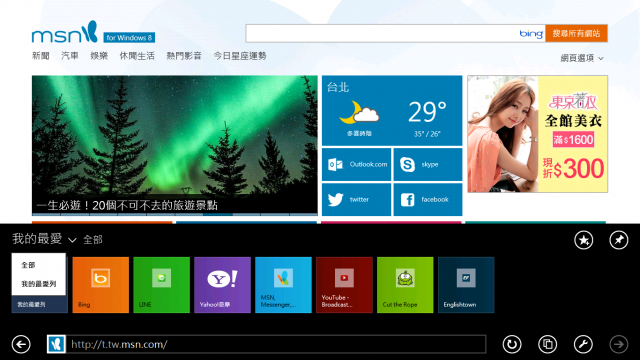640x360 pixels.
Task: Open the 東京著衣 advertisement banner
Action: click(538, 134)
